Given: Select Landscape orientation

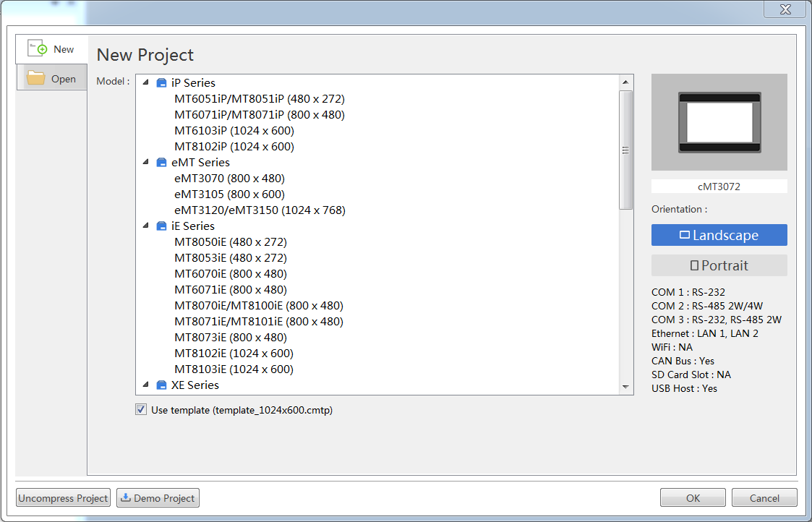Looking at the screenshot, I should 719,235.
